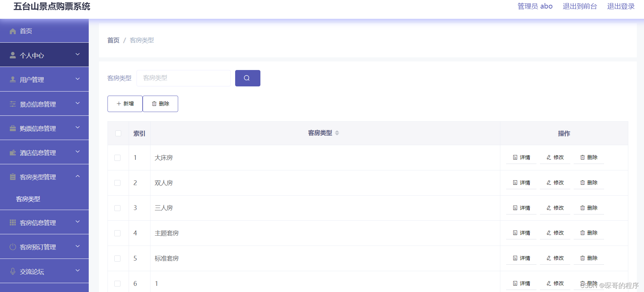Click 退出登录 to log out
The height and width of the screenshot is (292, 644).
(x=621, y=6)
